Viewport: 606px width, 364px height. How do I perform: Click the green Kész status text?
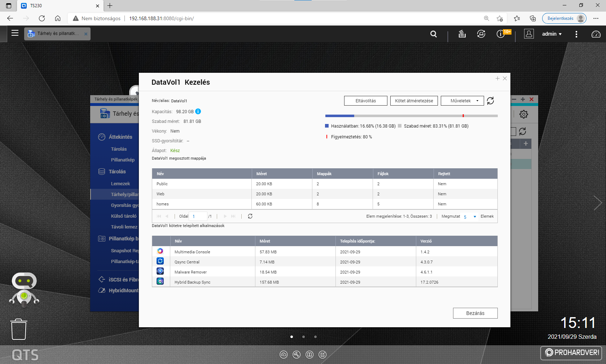click(x=175, y=151)
